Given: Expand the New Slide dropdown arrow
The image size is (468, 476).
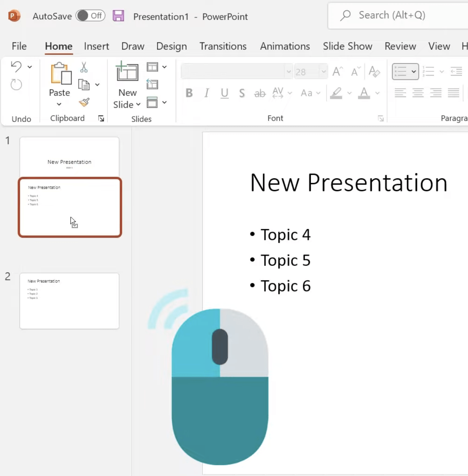Looking at the screenshot, I should click(x=138, y=104).
